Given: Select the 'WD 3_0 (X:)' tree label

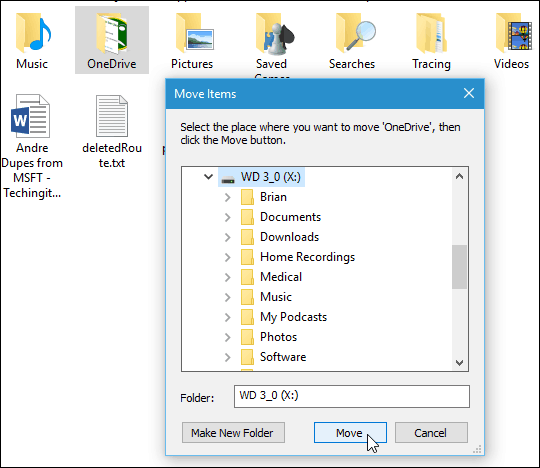Looking at the screenshot, I should pos(271,177).
